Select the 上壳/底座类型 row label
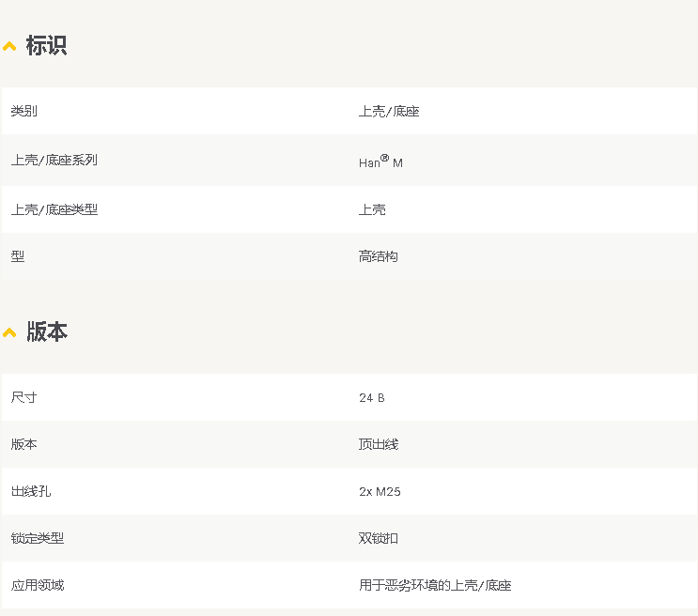This screenshot has height=616, width=698. (54, 209)
